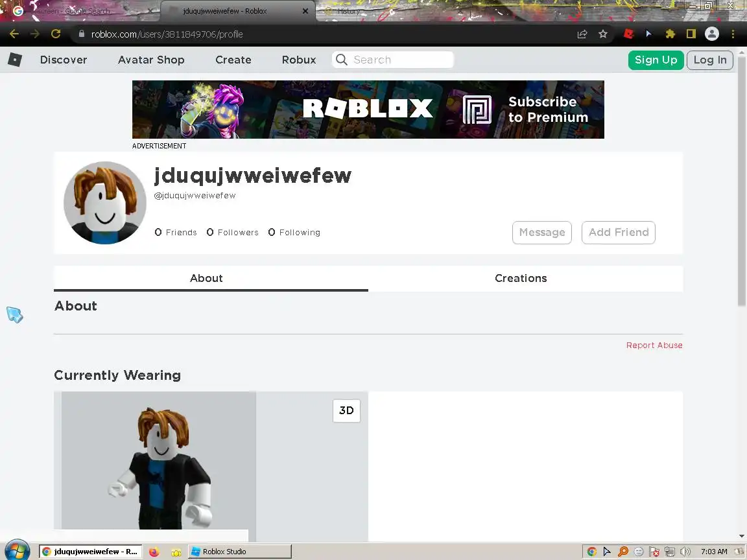Open the Chrome profile avatar icon
Screen dimensions: 747x560
pyautogui.click(x=712, y=34)
